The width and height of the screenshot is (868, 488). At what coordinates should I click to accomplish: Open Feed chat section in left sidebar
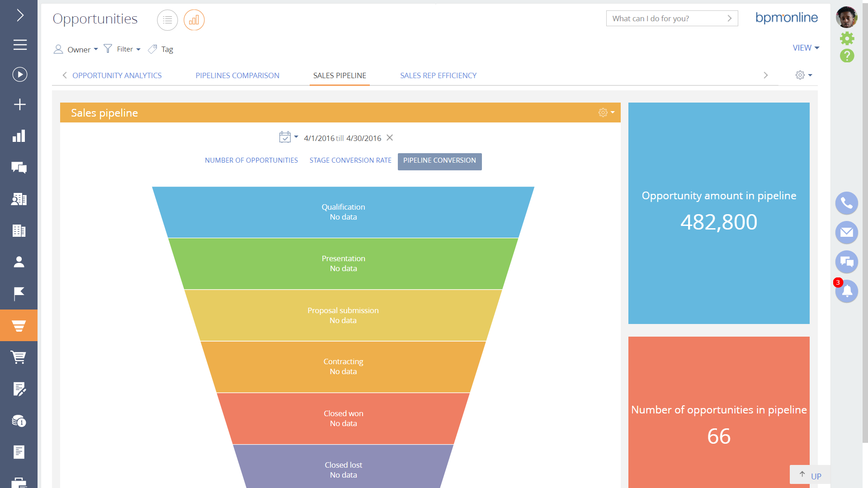pos(19,168)
